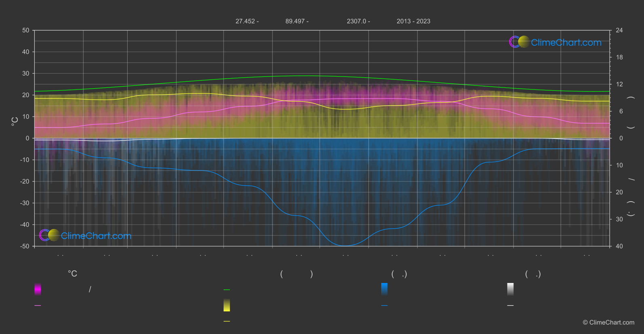Click the 2307.0 elevation value in the header
The image size is (644, 334).
point(356,21)
